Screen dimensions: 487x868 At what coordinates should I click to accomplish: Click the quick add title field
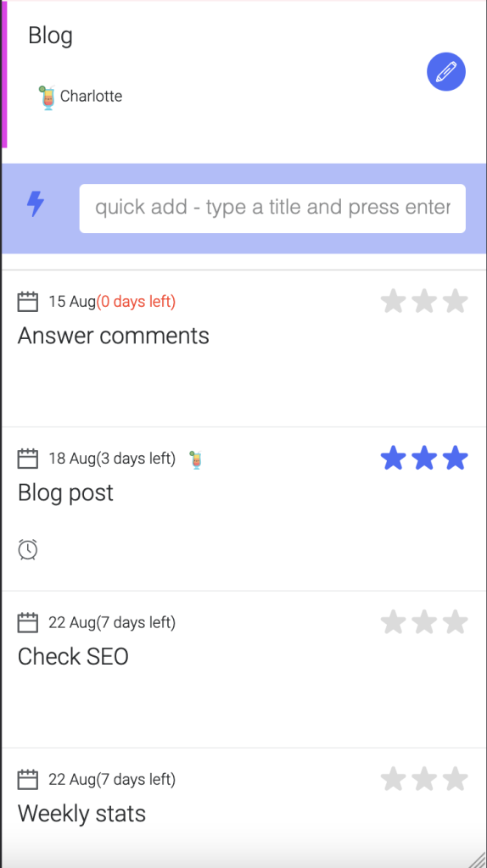pos(272,209)
